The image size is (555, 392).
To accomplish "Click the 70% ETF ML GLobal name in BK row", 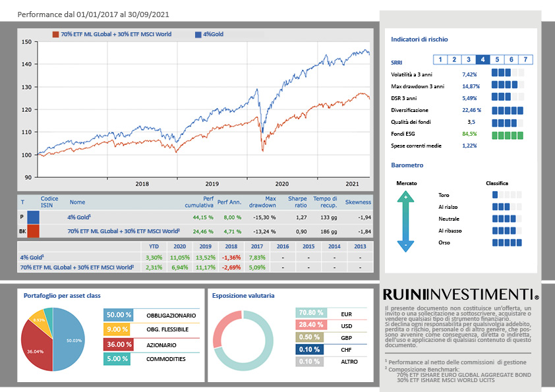I will [123, 231].
